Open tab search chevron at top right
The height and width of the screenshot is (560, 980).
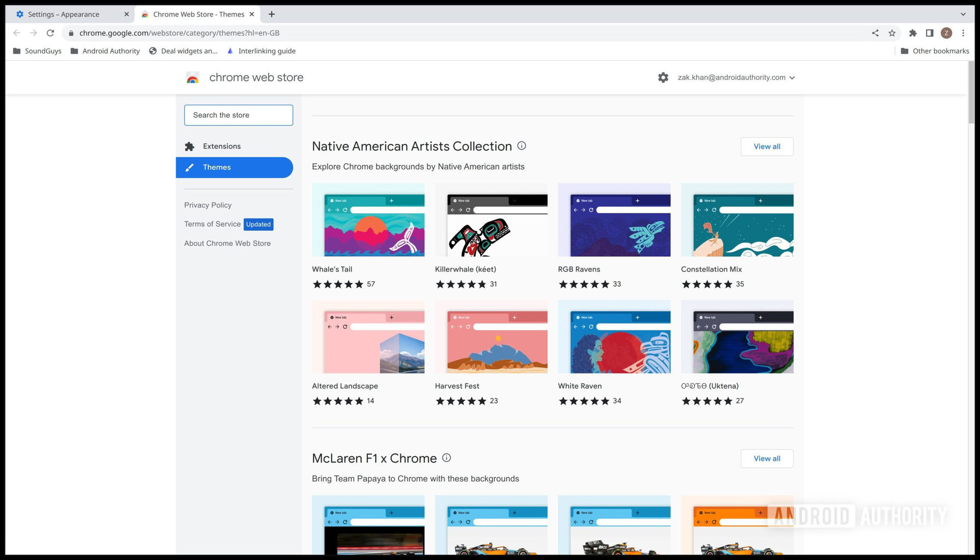click(963, 14)
